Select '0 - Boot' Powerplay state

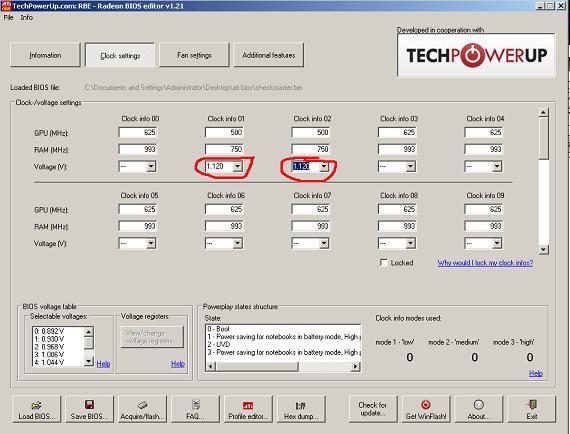pyautogui.click(x=218, y=329)
